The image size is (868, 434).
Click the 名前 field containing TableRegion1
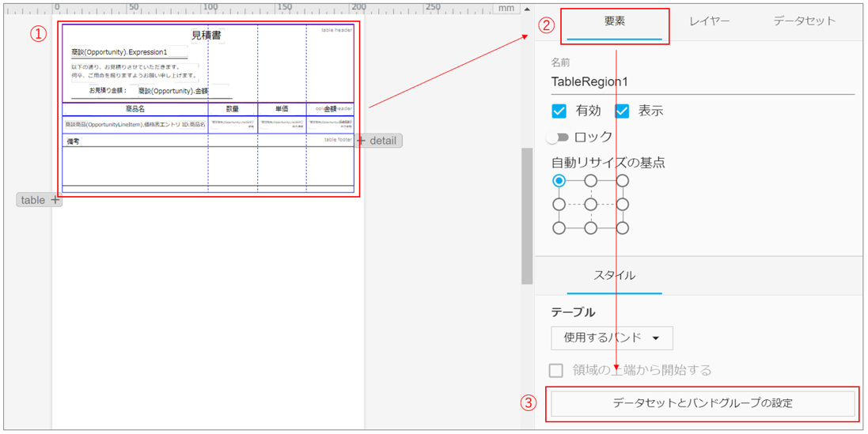(703, 81)
